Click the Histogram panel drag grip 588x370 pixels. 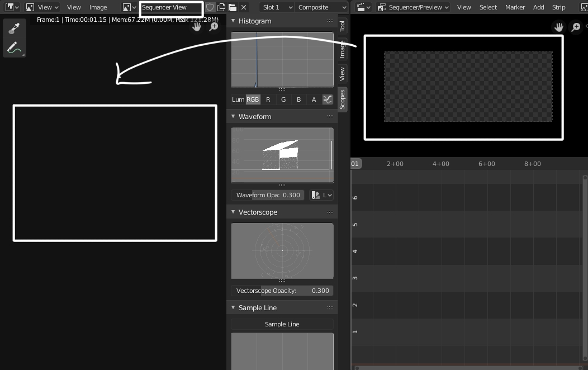pos(330,21)
